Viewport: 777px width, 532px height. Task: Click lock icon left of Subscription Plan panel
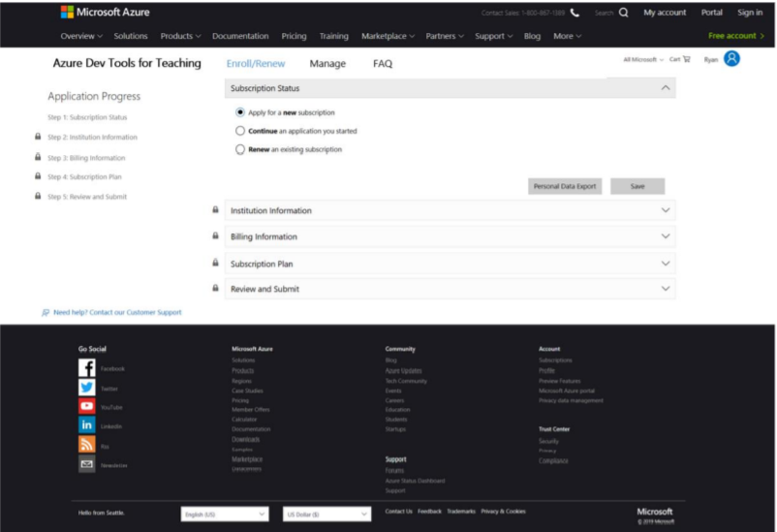click(215, 263)
